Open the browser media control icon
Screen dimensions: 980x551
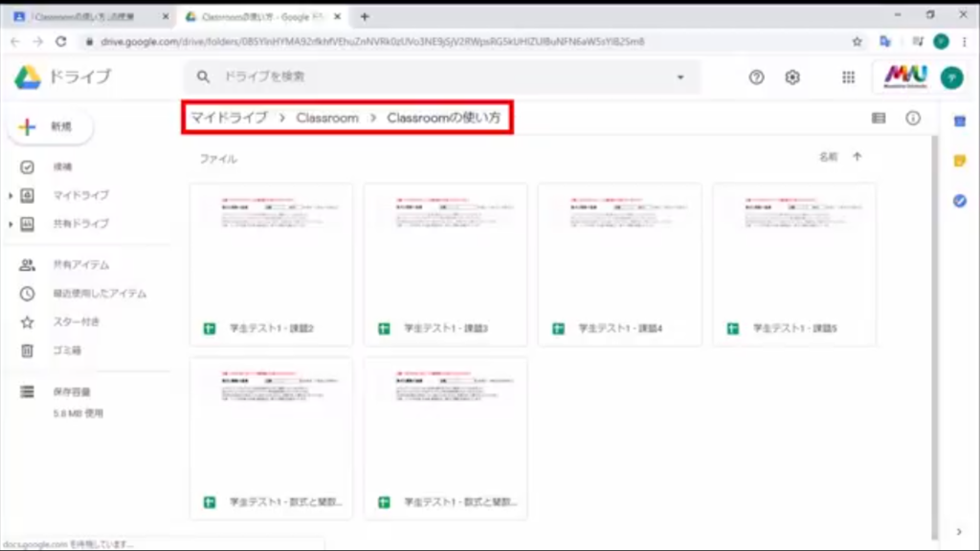(x=918, y=42)
